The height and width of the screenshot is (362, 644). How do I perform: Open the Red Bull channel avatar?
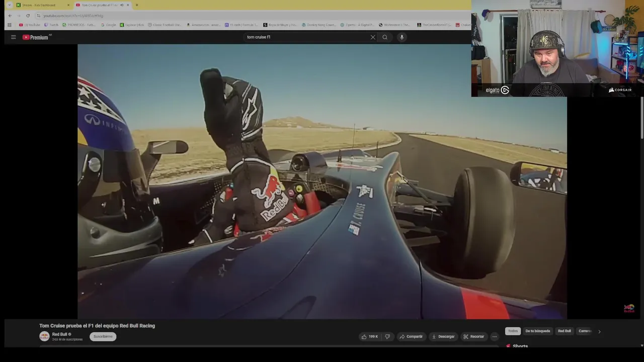point(44,336)
